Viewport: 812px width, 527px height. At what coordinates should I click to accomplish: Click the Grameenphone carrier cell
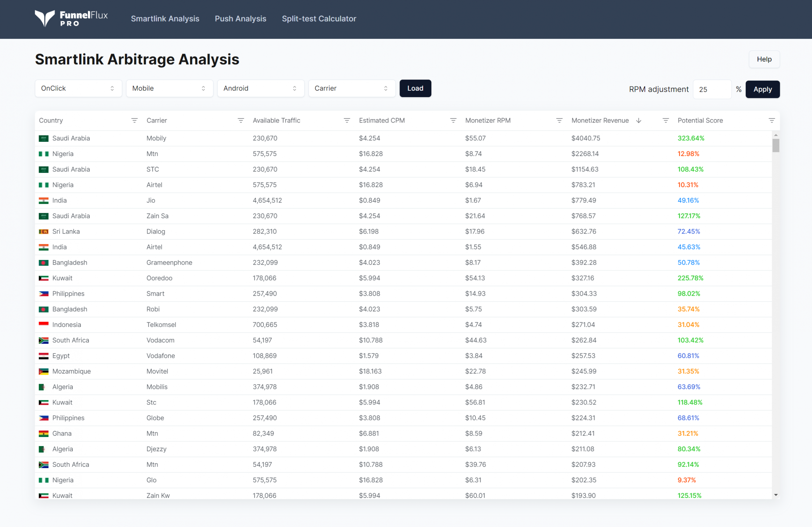point(169,263)
